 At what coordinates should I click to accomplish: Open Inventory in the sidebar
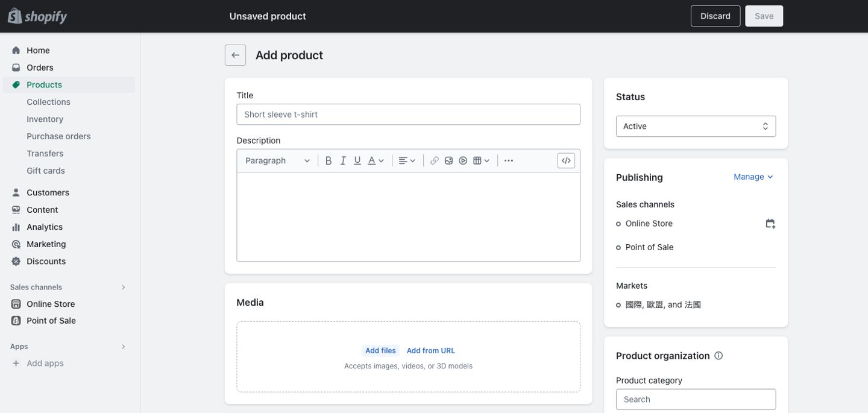click(45, 119)
